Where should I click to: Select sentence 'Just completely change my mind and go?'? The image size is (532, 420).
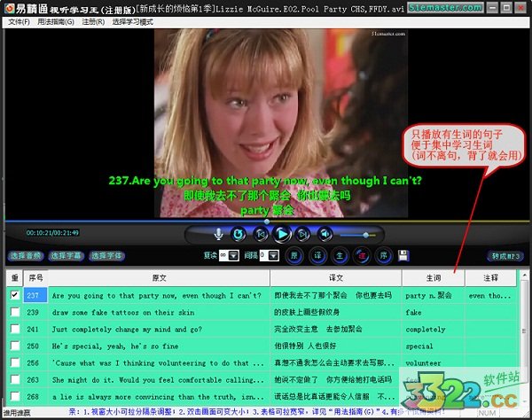(127, 330)
